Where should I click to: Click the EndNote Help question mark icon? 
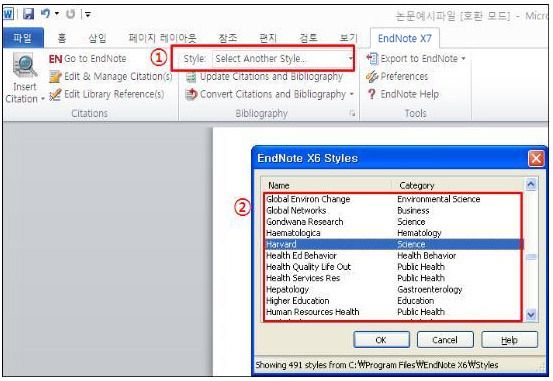(x=371, y=94)
